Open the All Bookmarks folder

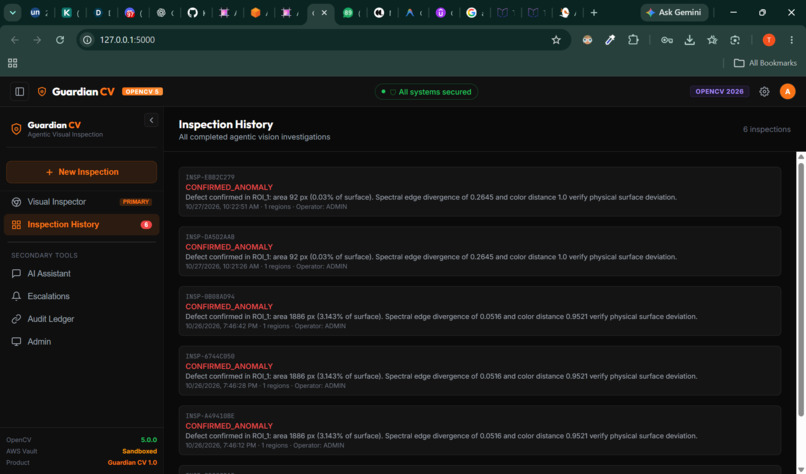765,63
